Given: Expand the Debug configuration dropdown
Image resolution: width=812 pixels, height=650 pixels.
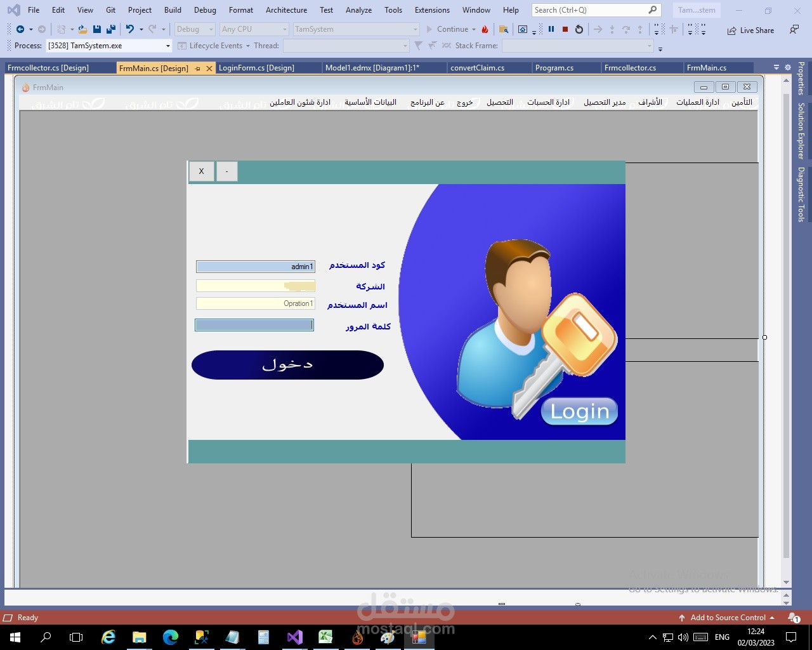Looking at the screenshot, I should click(x=211, y=29).
